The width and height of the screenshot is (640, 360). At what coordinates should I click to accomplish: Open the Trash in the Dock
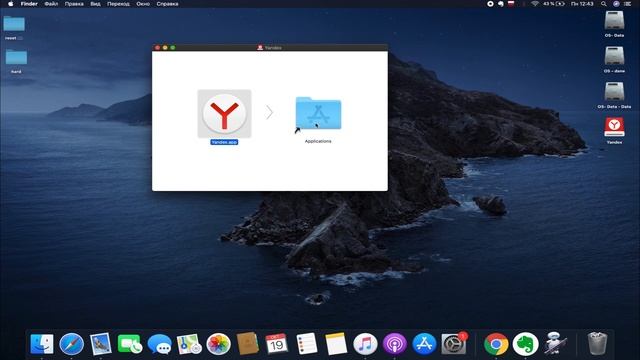pyautogui.click(x=597, y=344)
